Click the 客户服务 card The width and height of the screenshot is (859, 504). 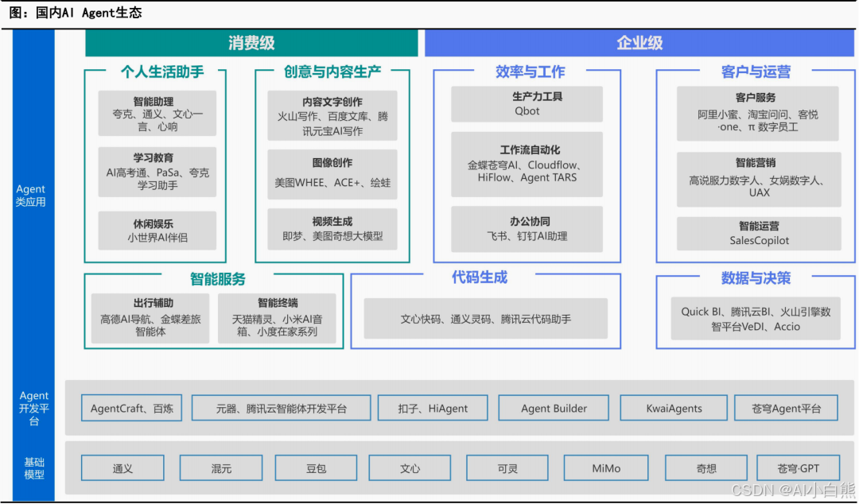758,113
